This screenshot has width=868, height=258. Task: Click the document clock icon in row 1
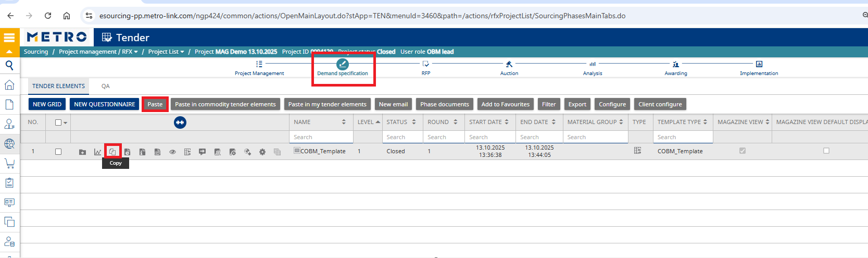click(x=128, y=152)
